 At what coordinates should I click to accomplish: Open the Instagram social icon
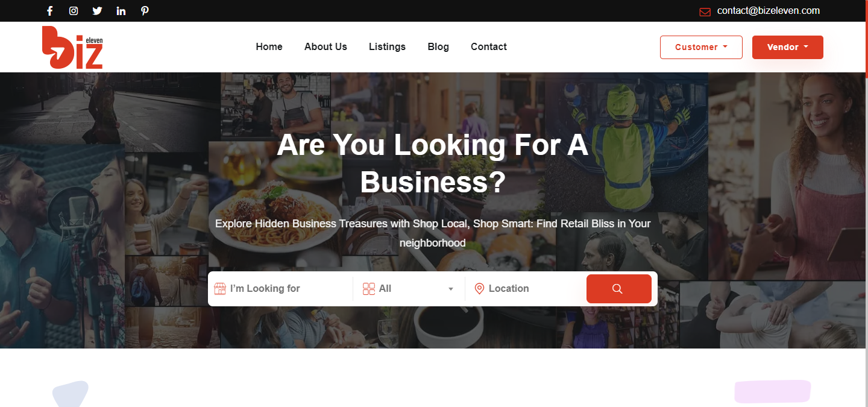tap(74, 11)
